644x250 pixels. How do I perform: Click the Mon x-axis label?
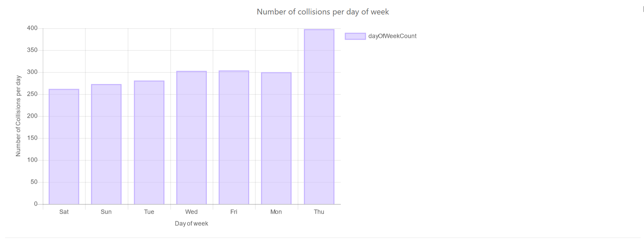[x=276, y=212]
